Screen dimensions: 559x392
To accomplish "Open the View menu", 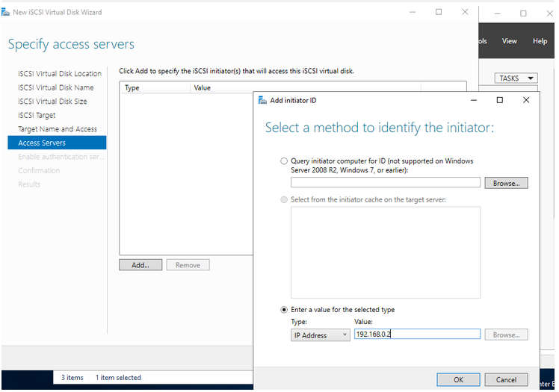I will (x=510, y=41).
